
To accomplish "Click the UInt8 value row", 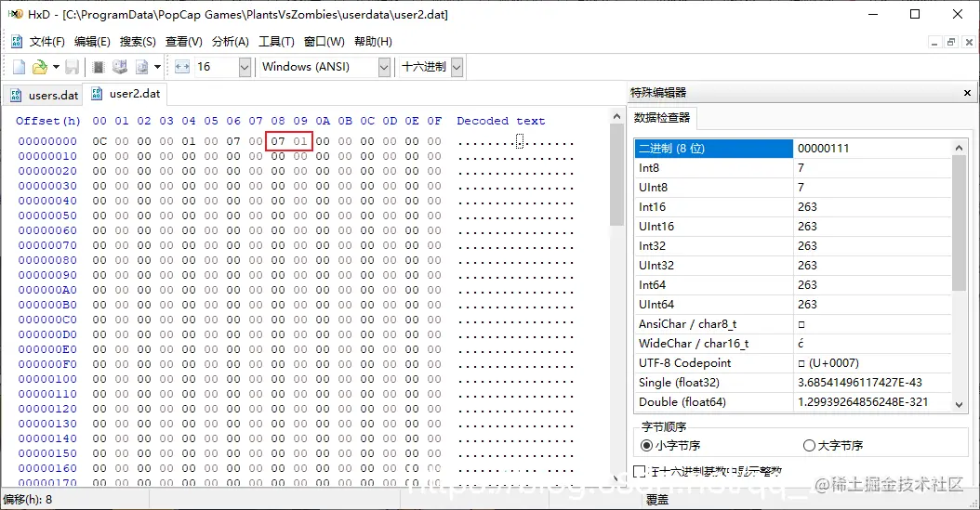I will click(792, 188).
